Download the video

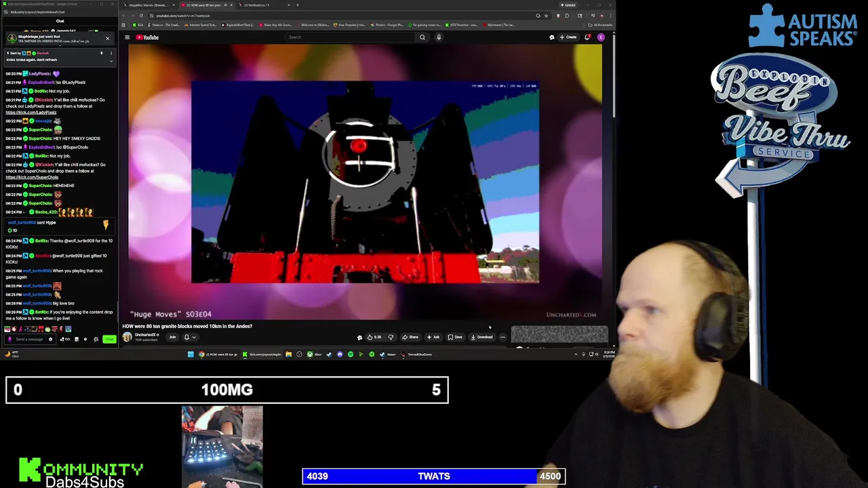[x=481, y=337]
